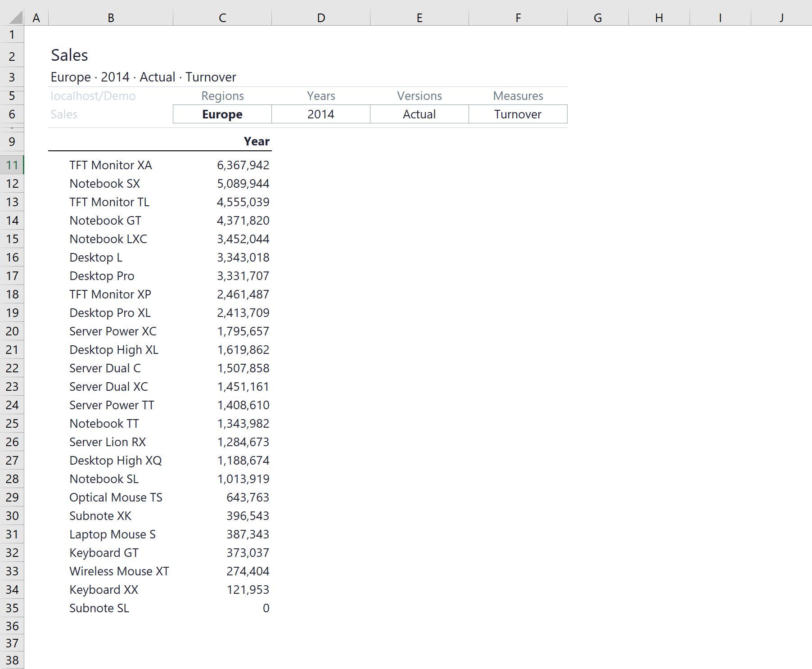This screenshot has width=812, height=669.
Task: Select the Wireless Mouse XT cell
Action: [111, 571]
